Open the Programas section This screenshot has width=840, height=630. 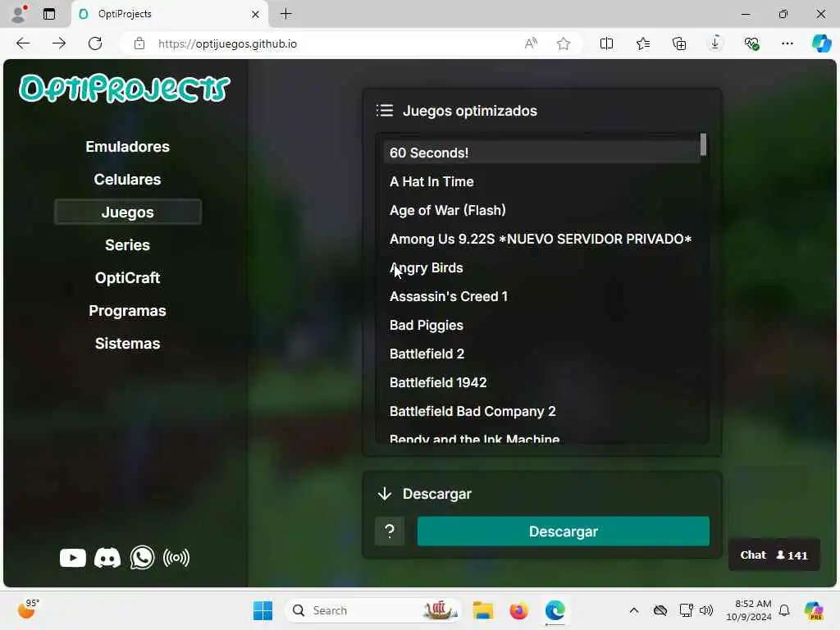(x=127, y=310)
